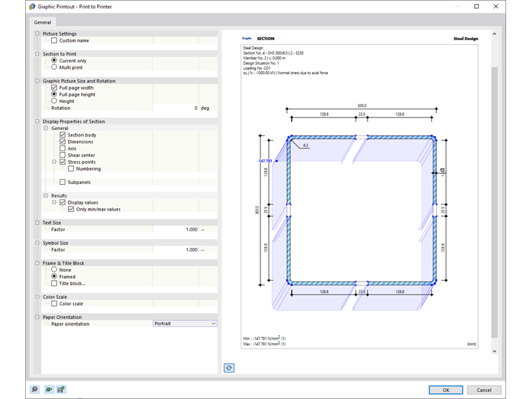Collapse Graphic Picture Size and Rotation group
Screen dimensions: 532x399
coord(37,80)
